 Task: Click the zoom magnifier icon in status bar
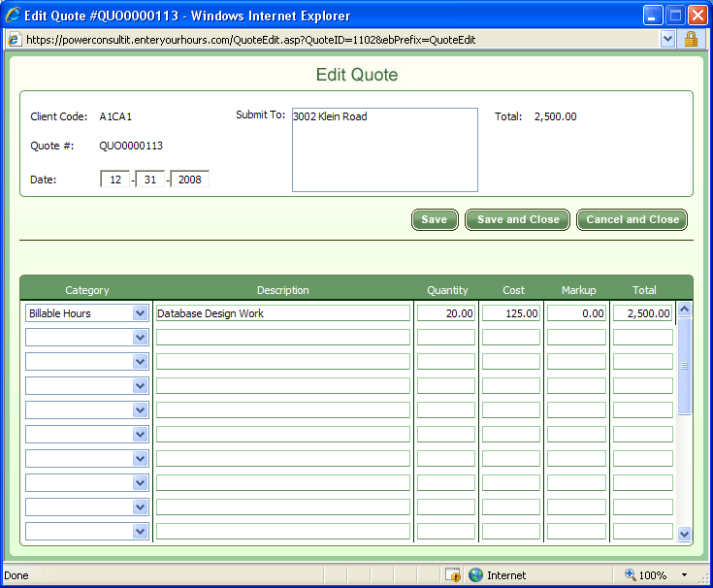(631, 575)
